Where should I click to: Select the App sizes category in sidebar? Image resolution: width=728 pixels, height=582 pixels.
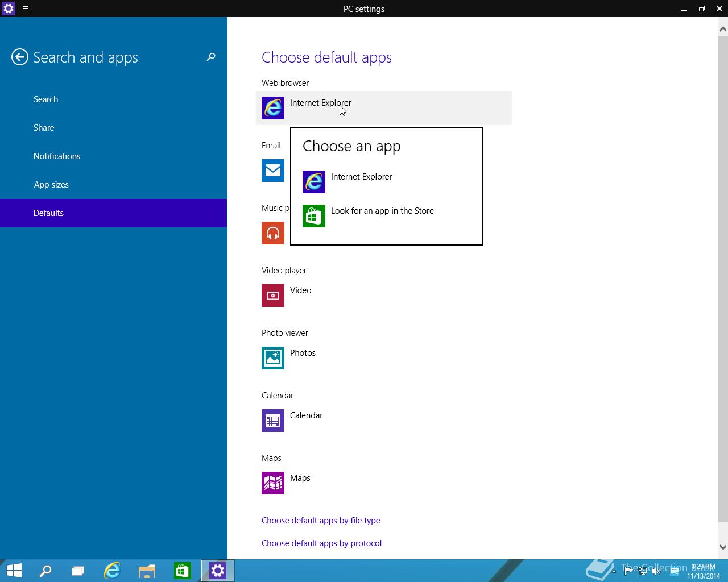(114, 185)
